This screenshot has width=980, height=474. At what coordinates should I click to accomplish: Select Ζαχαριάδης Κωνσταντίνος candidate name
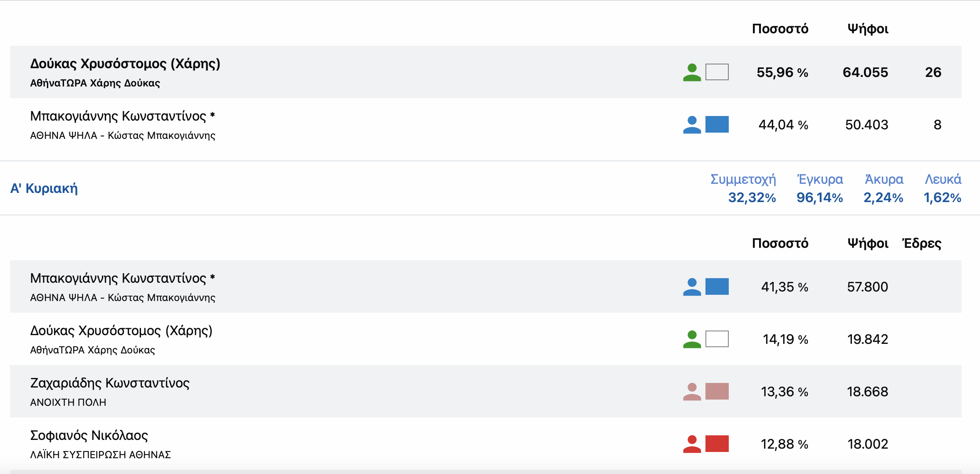point(110,383)
